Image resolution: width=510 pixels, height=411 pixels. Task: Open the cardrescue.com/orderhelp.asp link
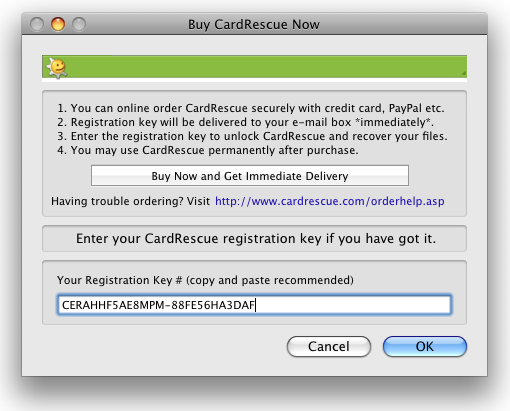click(329, 201)
